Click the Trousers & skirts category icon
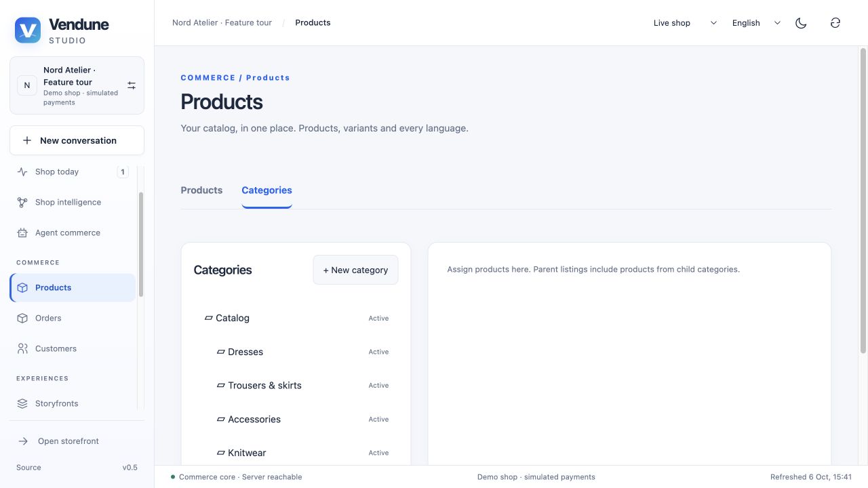The image size is (868, 488). pos(221,386)
